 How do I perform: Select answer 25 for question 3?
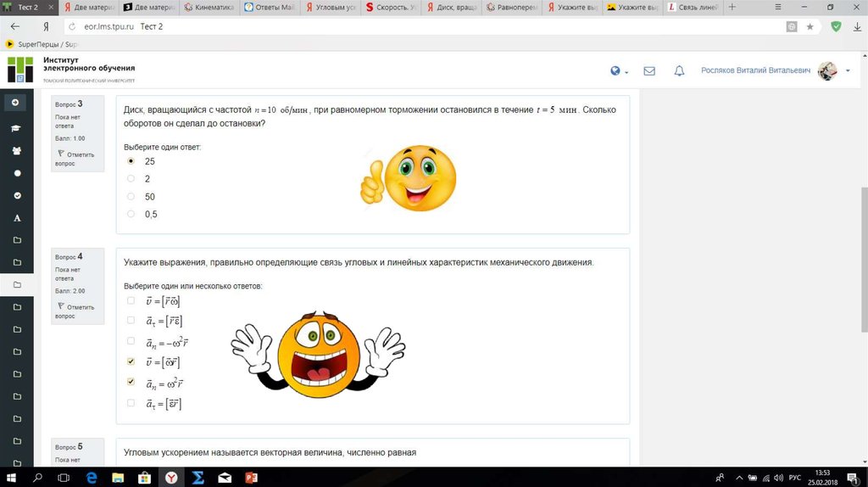coord(131,161)
